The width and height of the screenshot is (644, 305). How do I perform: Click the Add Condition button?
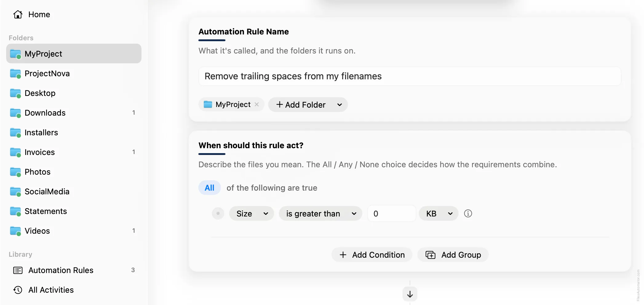pos(372,255)
